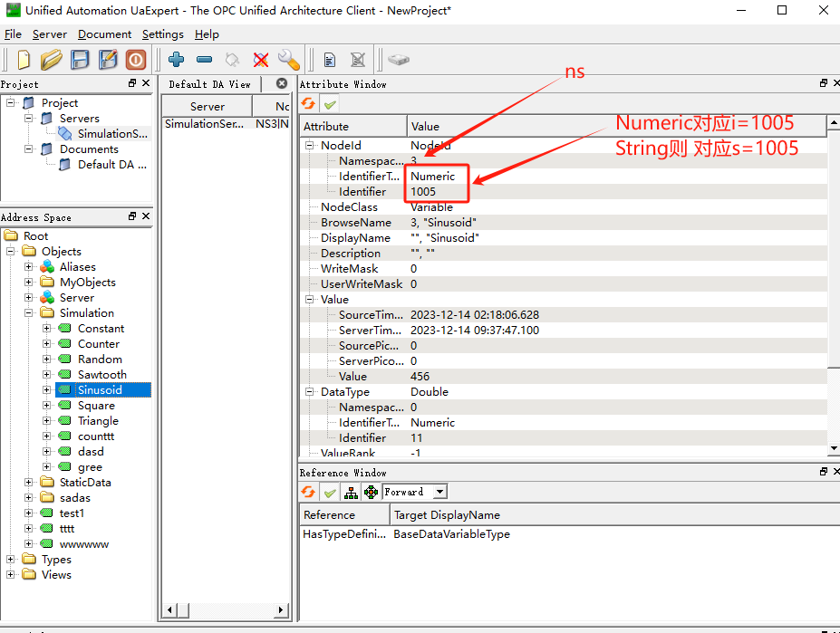Screen dimensions: 840x633
Task: Open the Settings menu
Action: tap(162, 34)
